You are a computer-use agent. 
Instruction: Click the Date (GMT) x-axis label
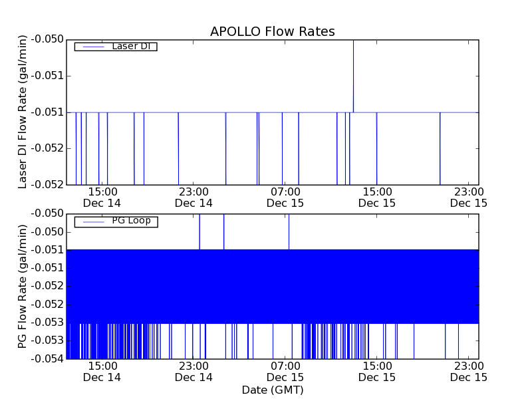272,390
